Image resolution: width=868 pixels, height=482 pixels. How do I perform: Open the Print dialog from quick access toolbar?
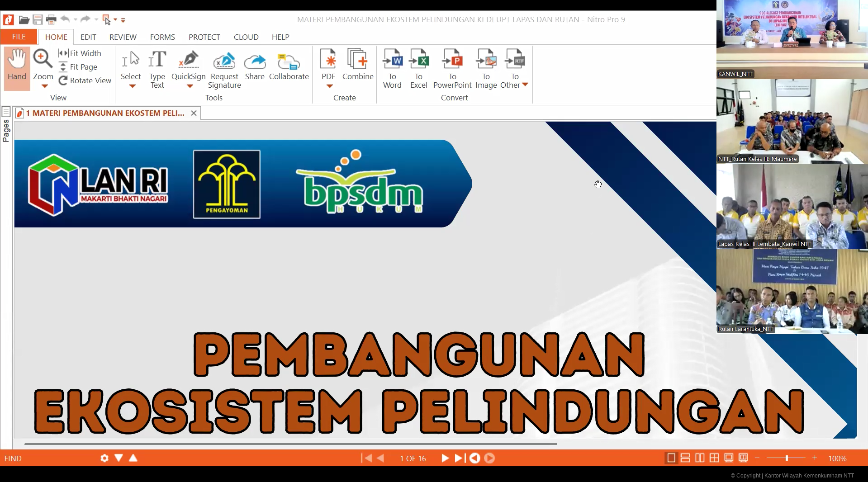[51, 19]
